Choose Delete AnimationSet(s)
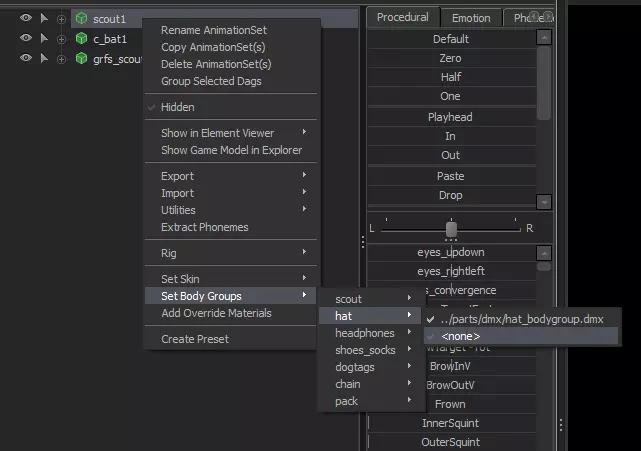 (231, 64)
